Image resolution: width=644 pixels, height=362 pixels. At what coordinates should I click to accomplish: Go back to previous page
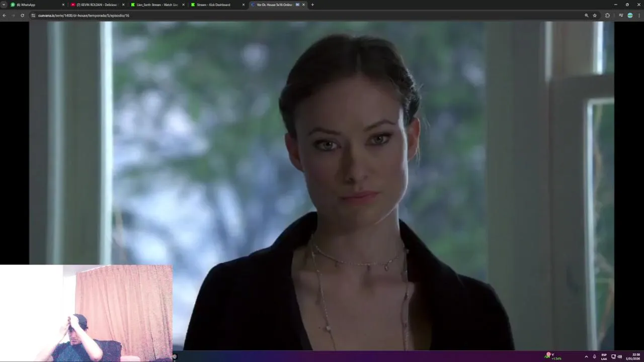point(4,16)
